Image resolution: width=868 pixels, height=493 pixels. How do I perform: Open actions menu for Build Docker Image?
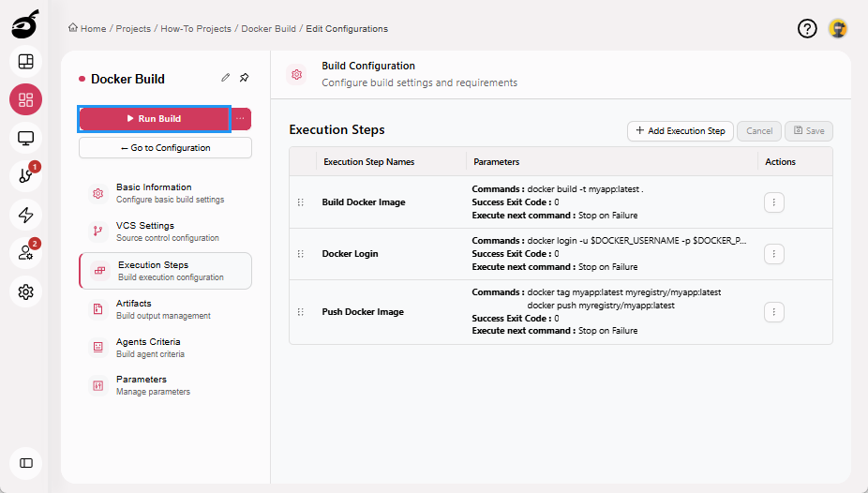coord(774,202)
